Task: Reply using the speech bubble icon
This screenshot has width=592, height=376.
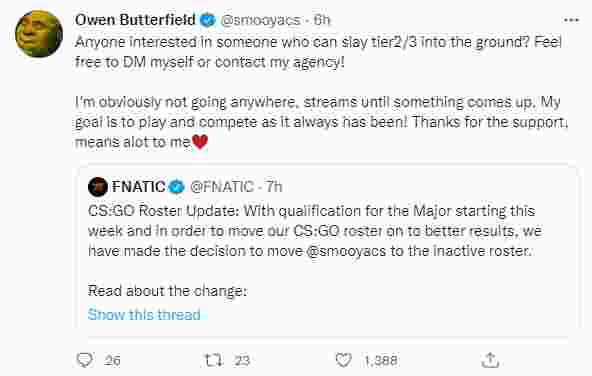Action: tap(84, 360)
